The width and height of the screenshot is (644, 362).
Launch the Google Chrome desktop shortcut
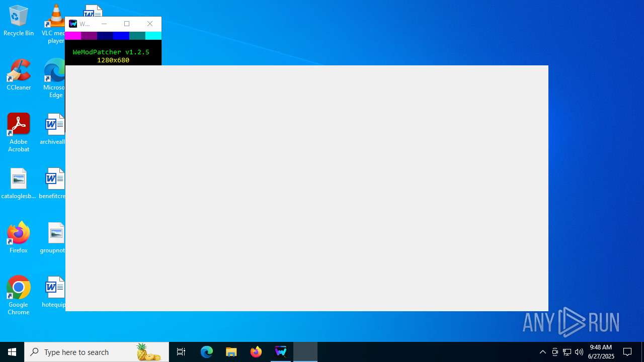[x=19, y=296]
